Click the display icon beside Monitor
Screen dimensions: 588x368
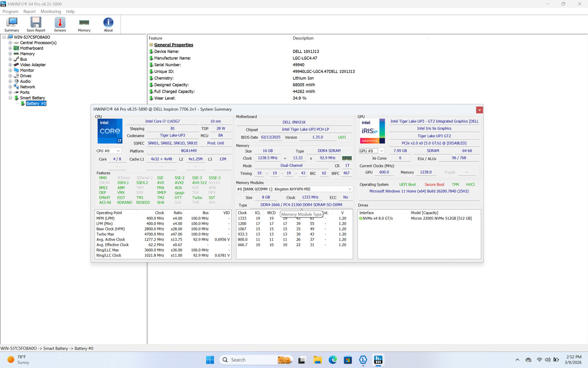point(16,70)
